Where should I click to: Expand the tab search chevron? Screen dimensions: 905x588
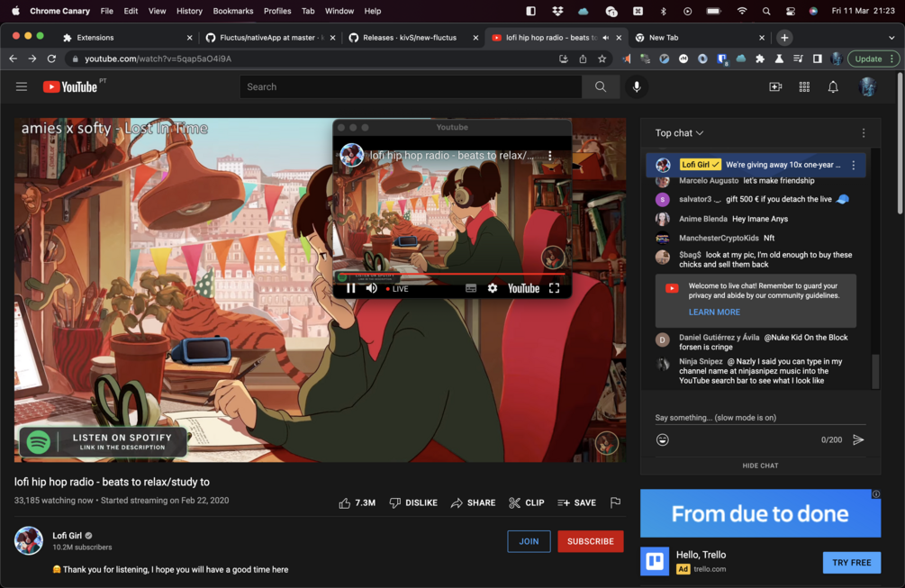click(891, 38)
